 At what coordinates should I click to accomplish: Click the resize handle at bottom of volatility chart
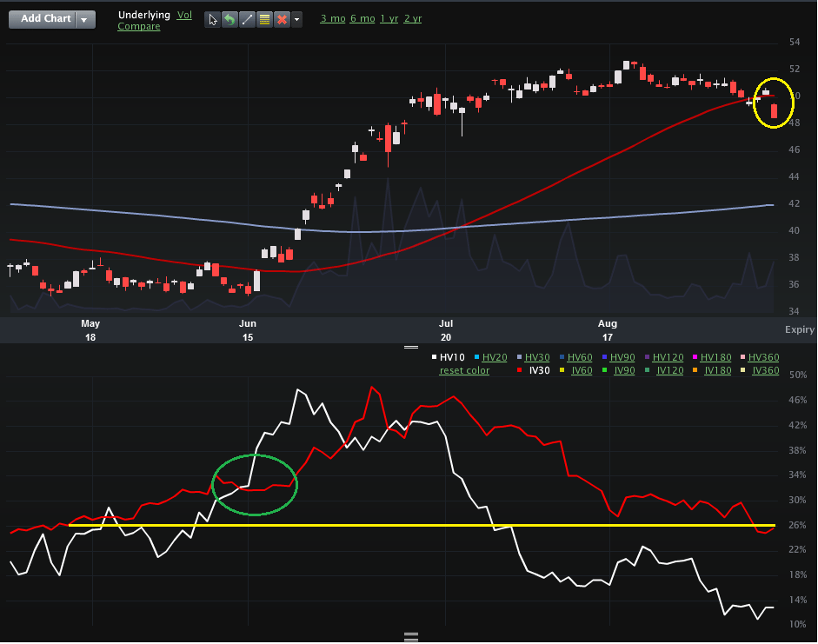click(412, 636)
